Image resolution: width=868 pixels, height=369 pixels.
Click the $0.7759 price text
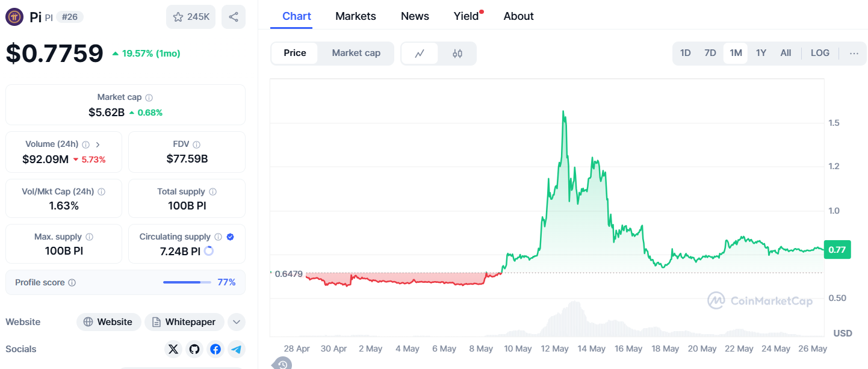[x=55, y=53]
